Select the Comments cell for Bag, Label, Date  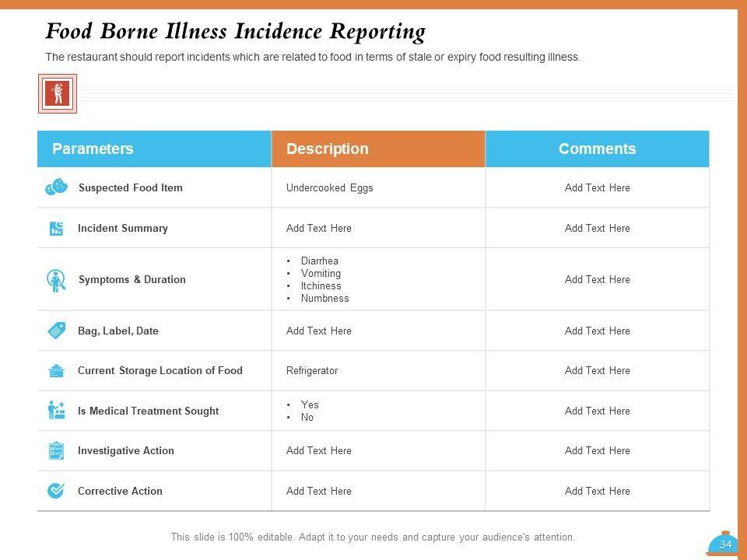pos(597,331)
